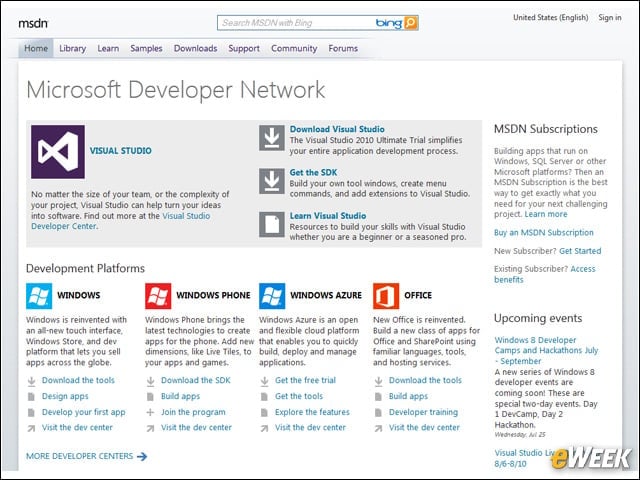Open the Community tab

click(x=294, y=48)
